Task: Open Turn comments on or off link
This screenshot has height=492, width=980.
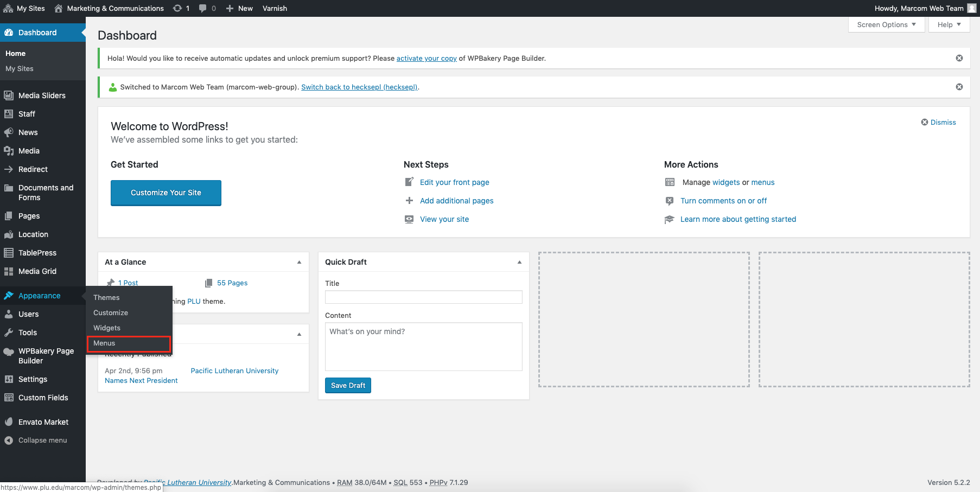Action: (724, 201)
